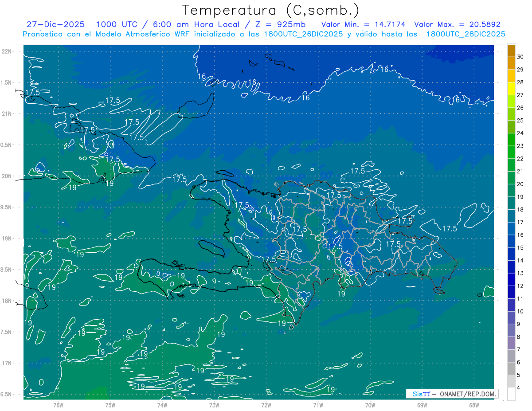532x411 pixels.
Task: Click the "Valor Min. = 14.7174" value
Action: coord(364,24)
